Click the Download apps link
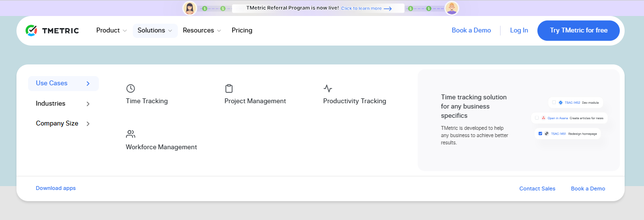 [x=56, y=188]
